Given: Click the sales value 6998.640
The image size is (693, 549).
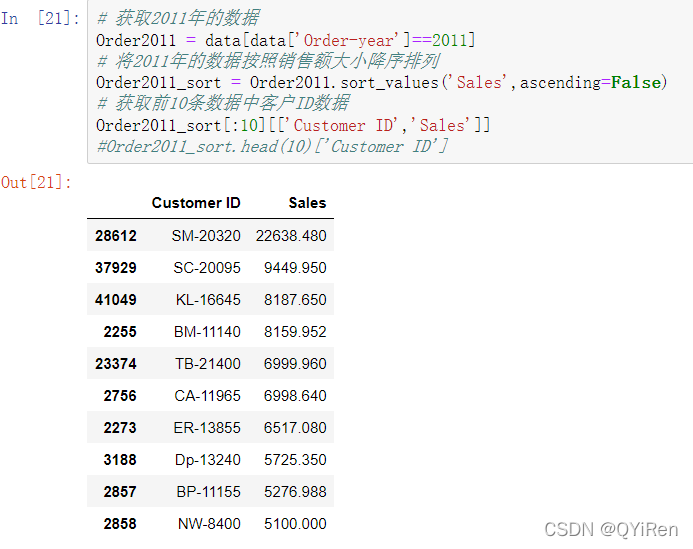Looking at the screenshot, I should coord(295,396).
